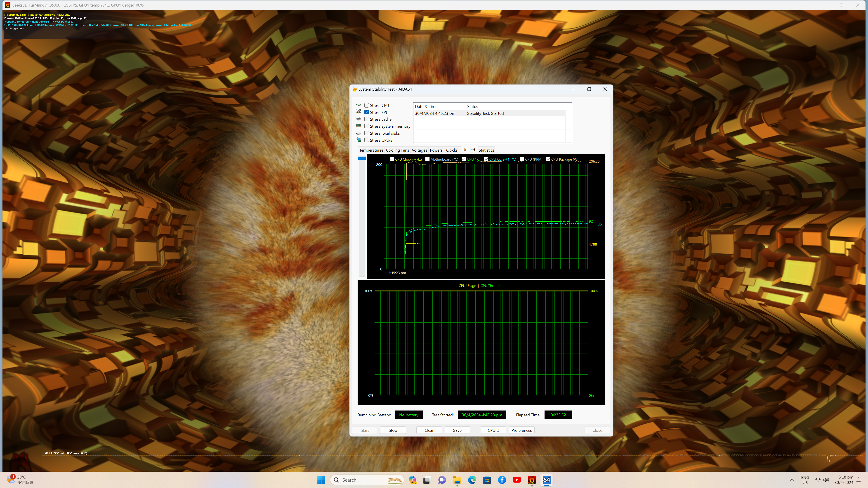Open YouTube from taskbar
Viewport: 868px width, 488px height.
pos(517,480)
